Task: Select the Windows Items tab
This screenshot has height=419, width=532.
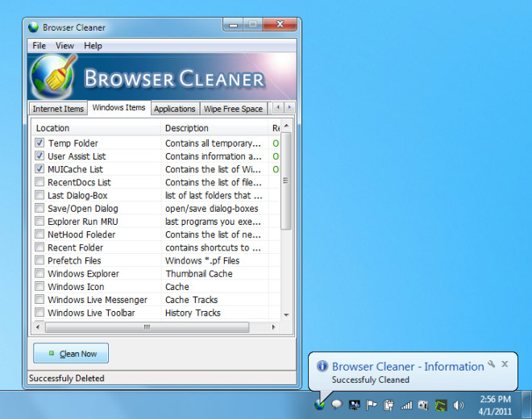Action: click(x=118, y=107)
